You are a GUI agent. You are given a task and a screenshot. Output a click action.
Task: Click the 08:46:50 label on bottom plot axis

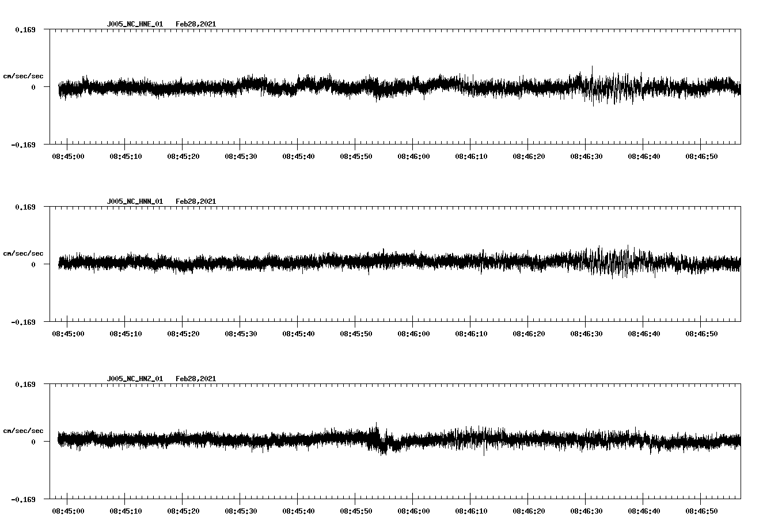tap(701, 510)
